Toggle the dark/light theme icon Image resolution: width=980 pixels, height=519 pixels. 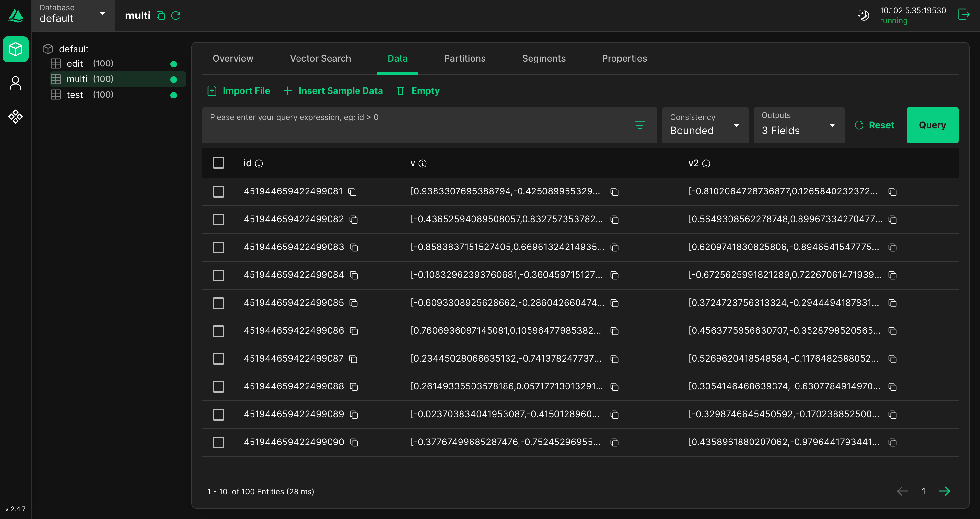(864, 15)
